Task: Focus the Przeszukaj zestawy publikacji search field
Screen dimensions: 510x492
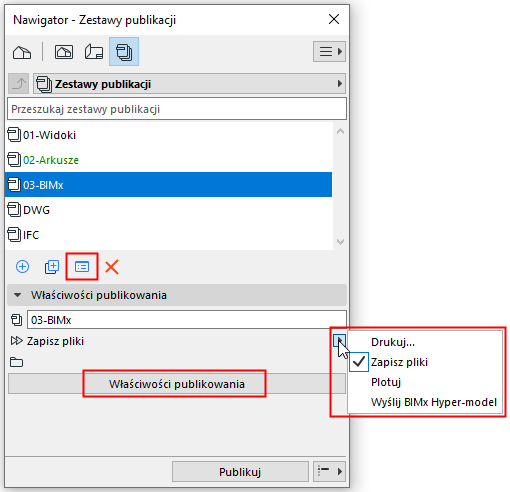Action: coord(177,109)
